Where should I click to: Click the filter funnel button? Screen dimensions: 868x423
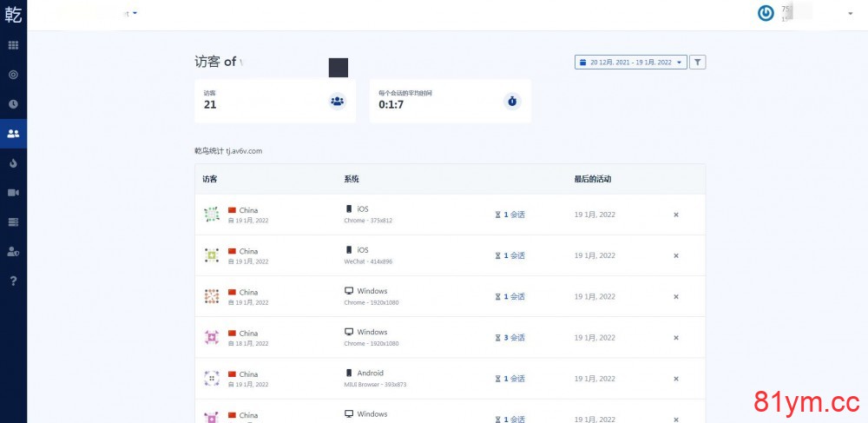pyautogui.click(x=698, y=63)
